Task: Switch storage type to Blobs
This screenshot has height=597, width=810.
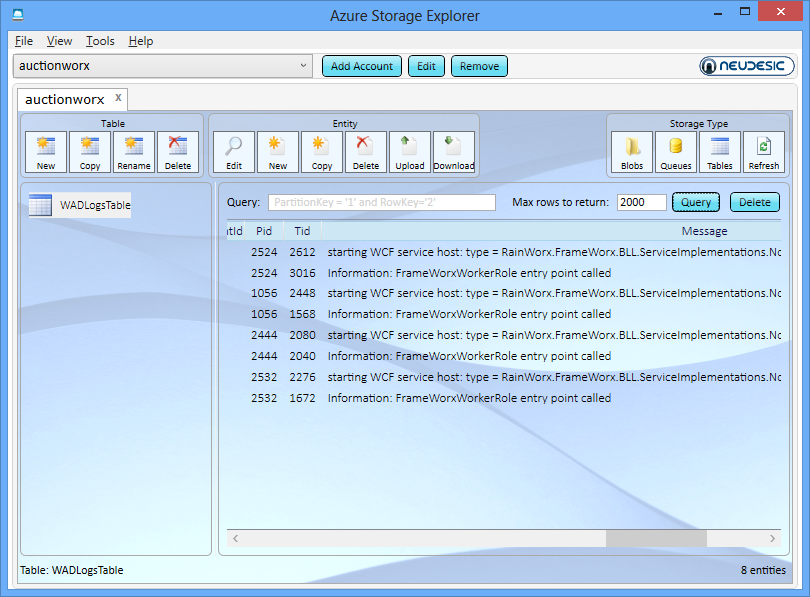Action: (x=632, y=152)
